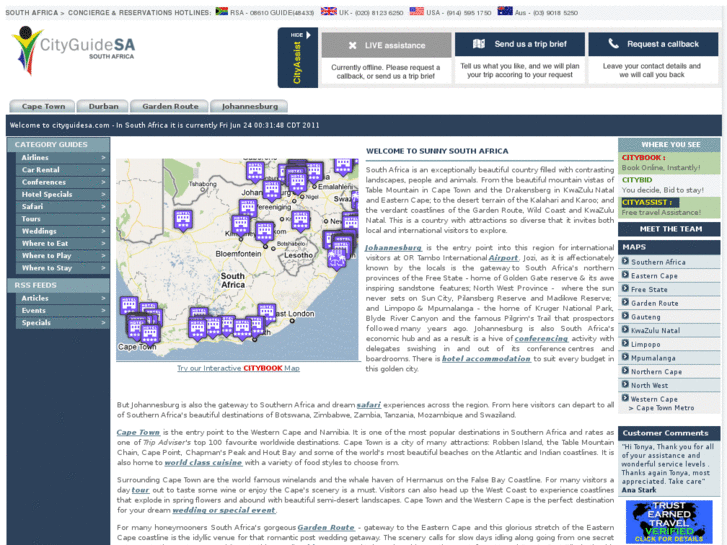727x545 pixels.
Task: Click the USA flag icon
Action: [x=416, y=11]
